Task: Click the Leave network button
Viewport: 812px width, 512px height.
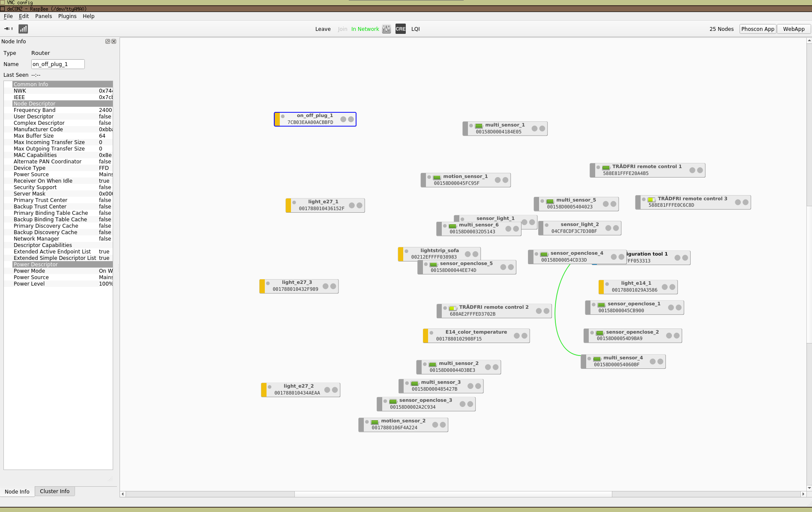Action: [x=323, y=29]
